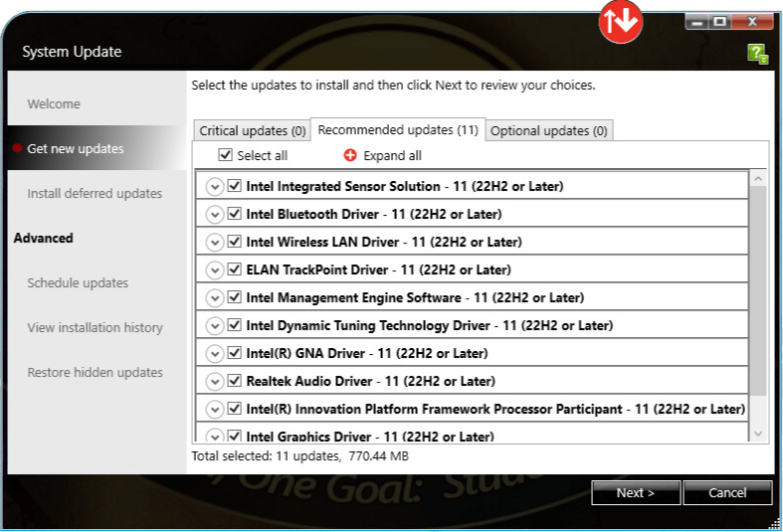Open Optional updates (0) tab
This screenshot has height=532, width=783.
tap(549, 130)
